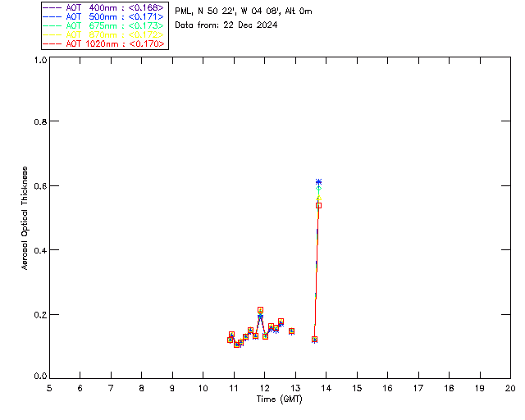This screenshot has width=525, height=420.
Task: Click the red square at the 0.21 bump
Action: click(261, 310)
